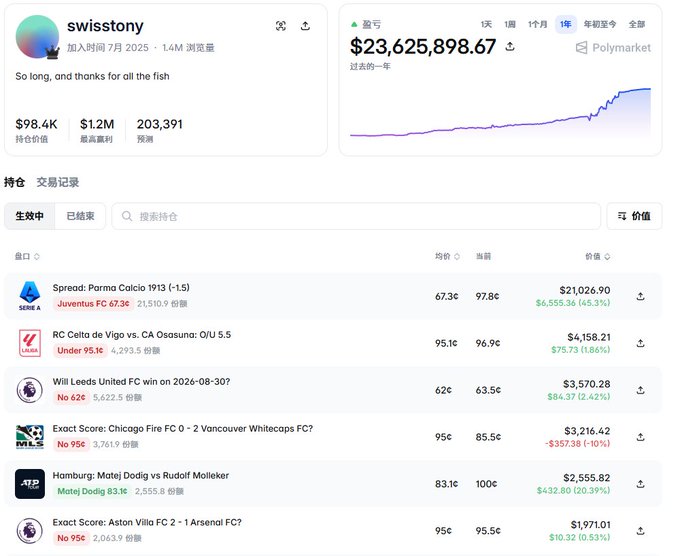Open RC Celta de Vigo vs. CA Osasuna market

[141, 334]
